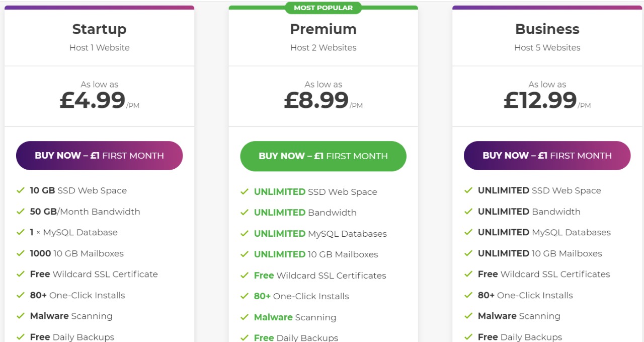Click checkmark beside Business Malware Scanning
The height and width of the screenshot is (342, 644).
468,316
